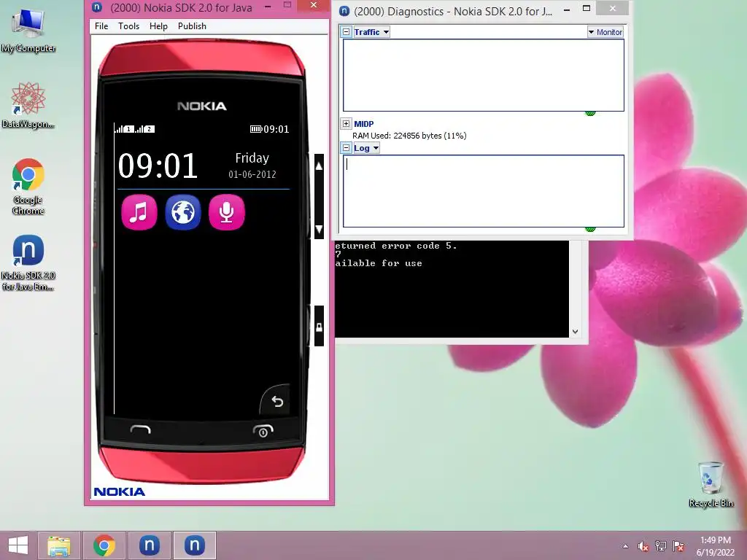Maximize the Diagnostics window
The width and height of the screenshot is (747, 560).
(x=587, y=9)
